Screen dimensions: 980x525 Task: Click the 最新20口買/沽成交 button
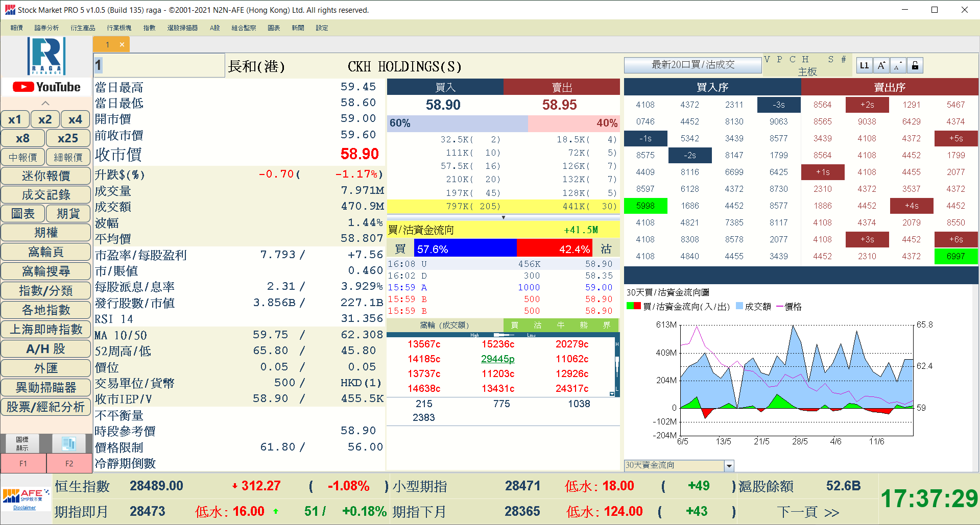692,65
